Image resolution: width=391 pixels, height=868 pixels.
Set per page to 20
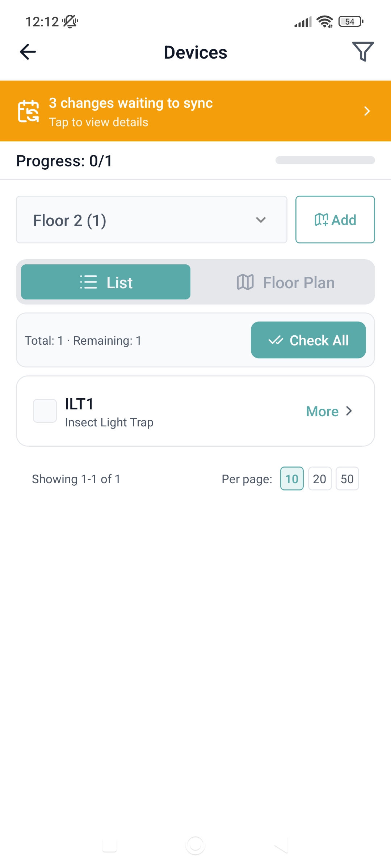pyautogui.click(x=320, y=479)
